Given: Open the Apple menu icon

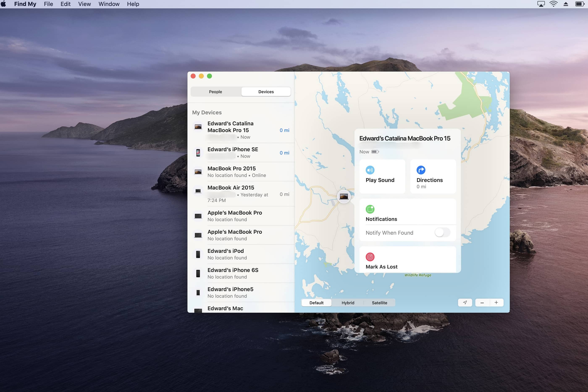Looking at the screenshot, I should 4,4.
